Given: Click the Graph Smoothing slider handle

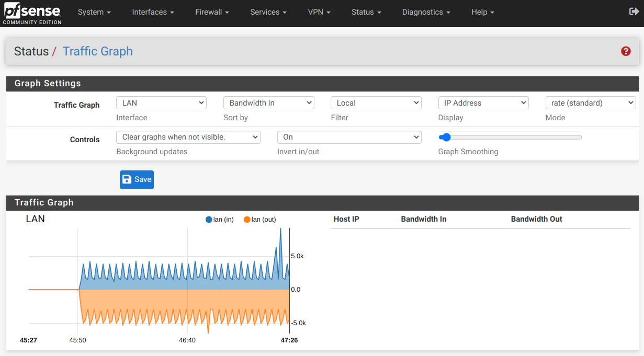Looking at the screenshot, I should (x=445, y=137).
